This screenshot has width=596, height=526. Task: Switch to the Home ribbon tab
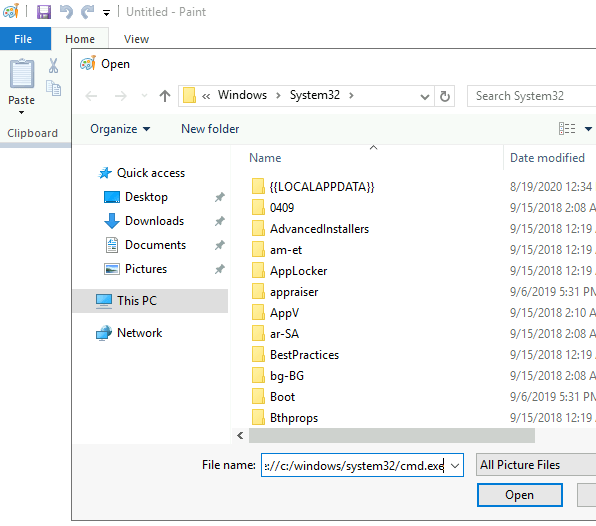80,39
